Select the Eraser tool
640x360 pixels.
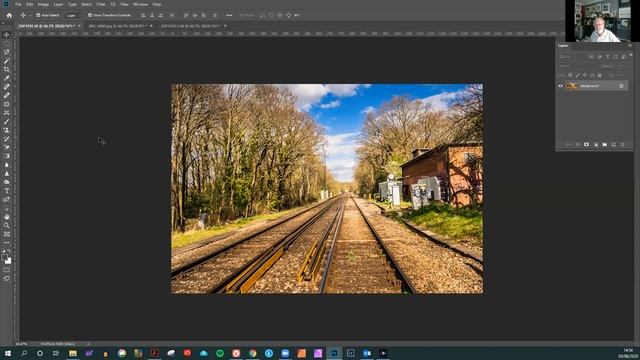pos(7,147)
